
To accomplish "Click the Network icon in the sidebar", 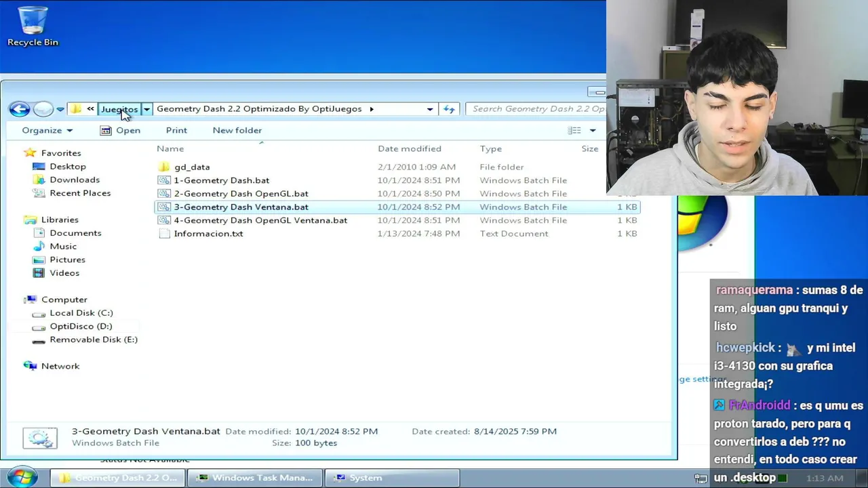I will 30,366.
